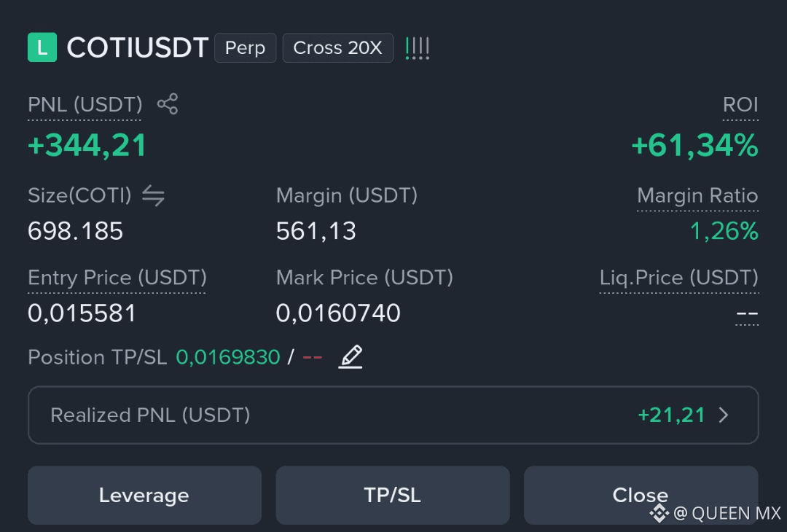Close the COTIUSDT position
The height and width of the screenshot is (532, 787).
(641, 496)
